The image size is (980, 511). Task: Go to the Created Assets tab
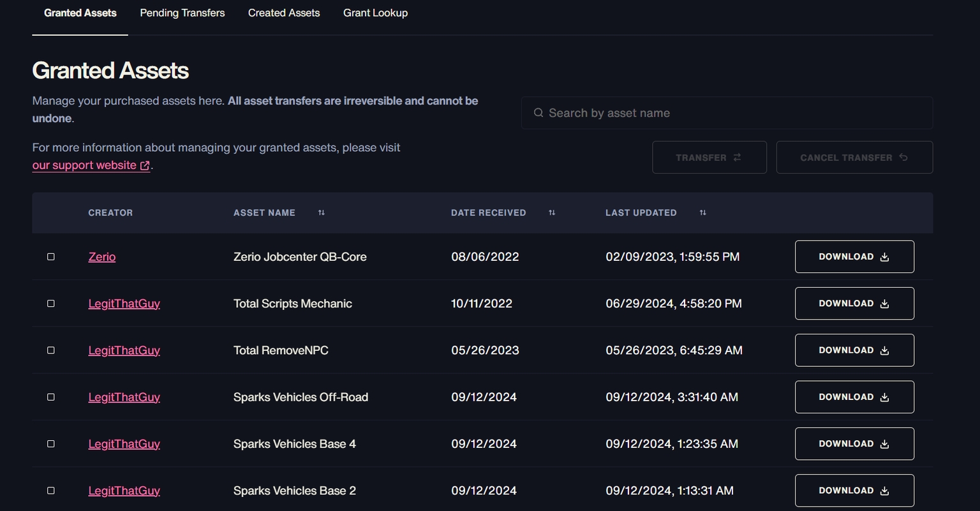click(284, 13)
